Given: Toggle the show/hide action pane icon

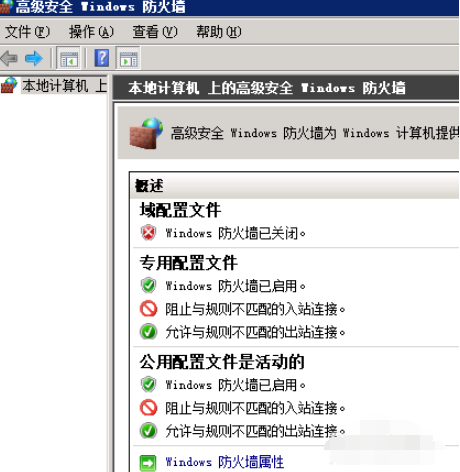Looking at the screenshot, I should tap(128, 58).
